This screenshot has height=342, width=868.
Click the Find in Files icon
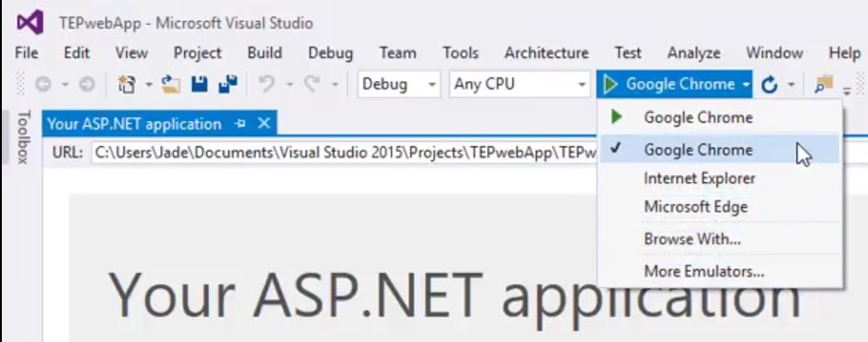(824, 84)
